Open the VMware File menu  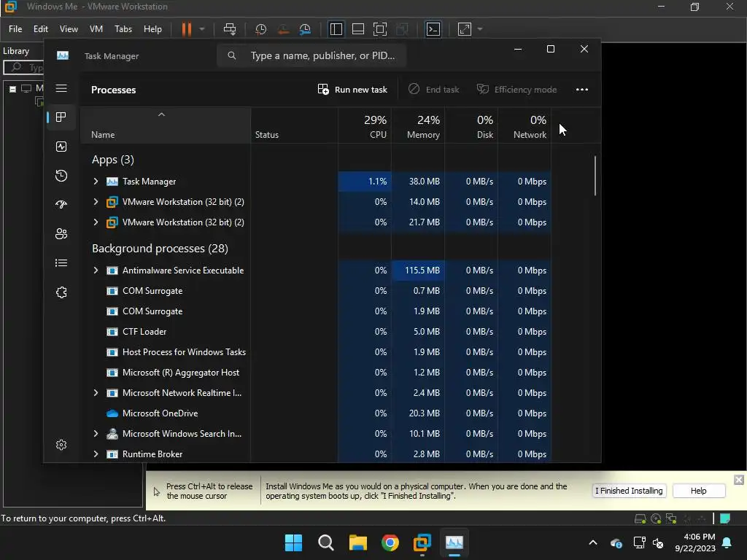pos(15,29)
